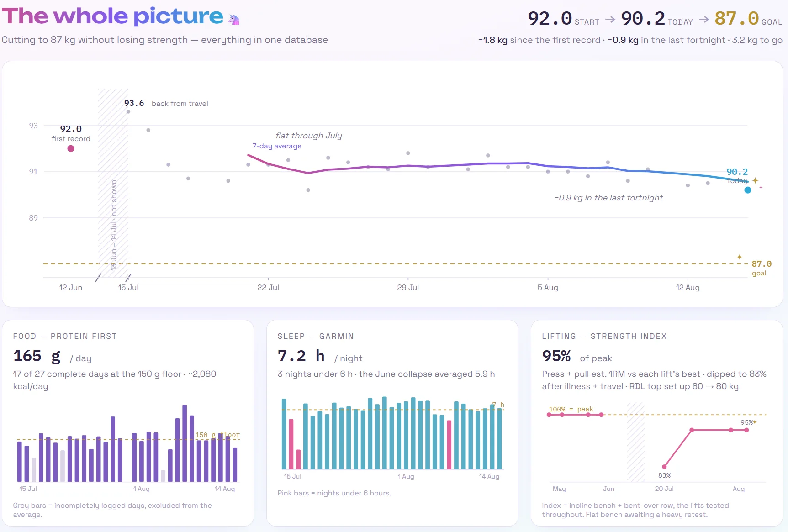The height and width of the screenshot is (532, 788).
Task: Click the arrow between TODAY and GOAL
Action: pos(704,19)
